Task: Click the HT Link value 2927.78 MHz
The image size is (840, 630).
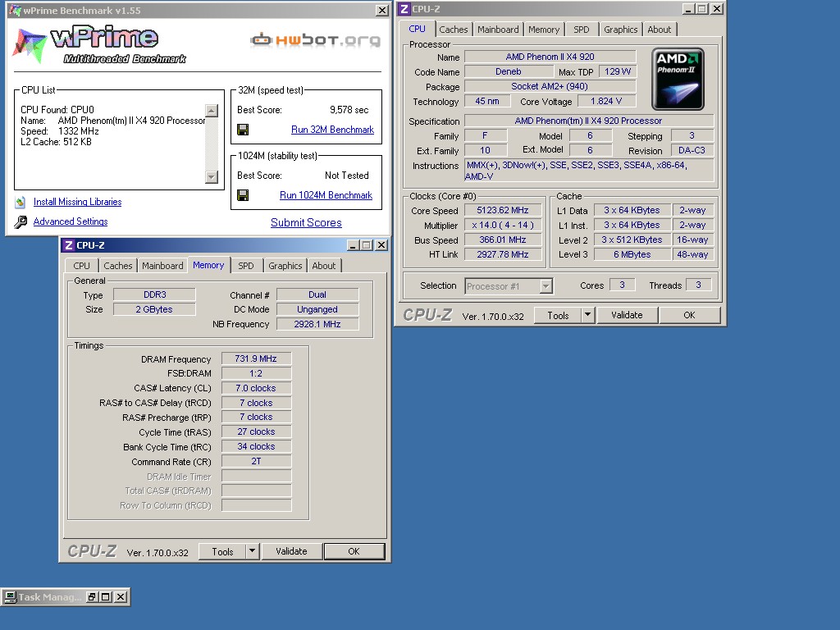Action: (503, 254)
